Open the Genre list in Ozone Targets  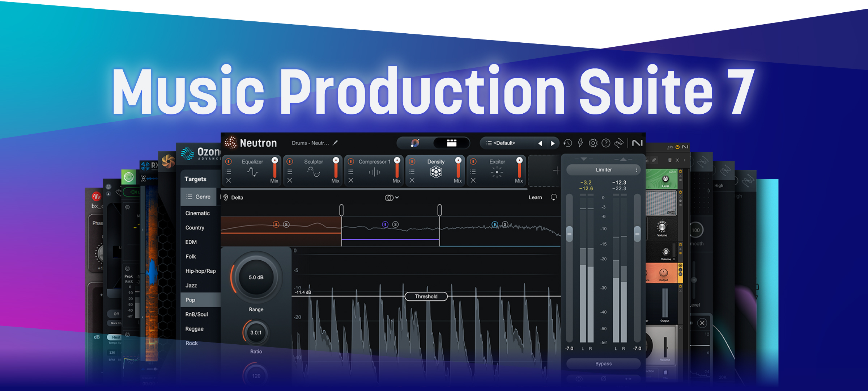[198, 197]
